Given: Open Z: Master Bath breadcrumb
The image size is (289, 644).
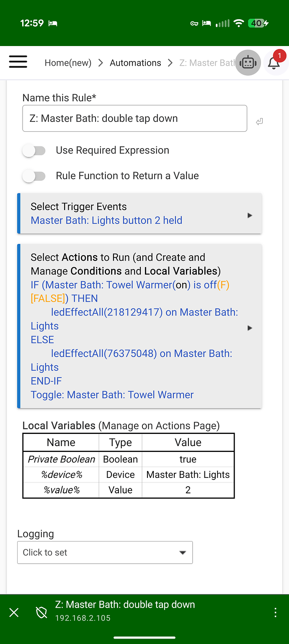Looking at the screenshot, I should [207, 63].
